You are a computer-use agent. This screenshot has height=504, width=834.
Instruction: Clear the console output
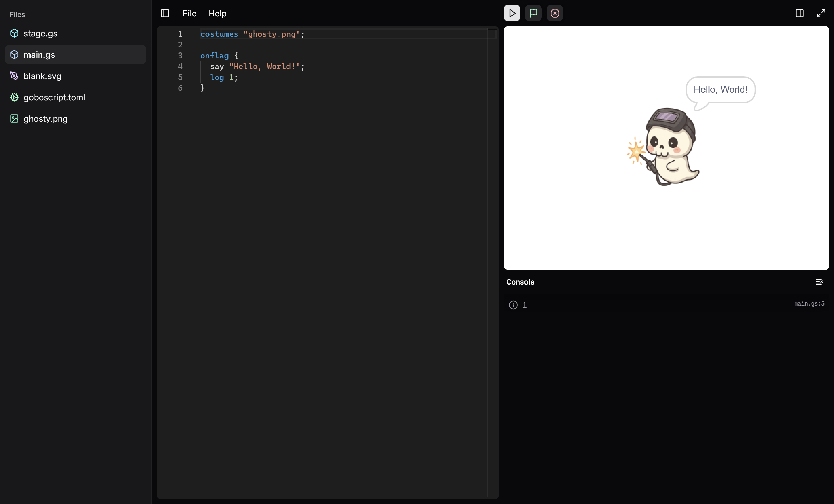coord(819,282)
